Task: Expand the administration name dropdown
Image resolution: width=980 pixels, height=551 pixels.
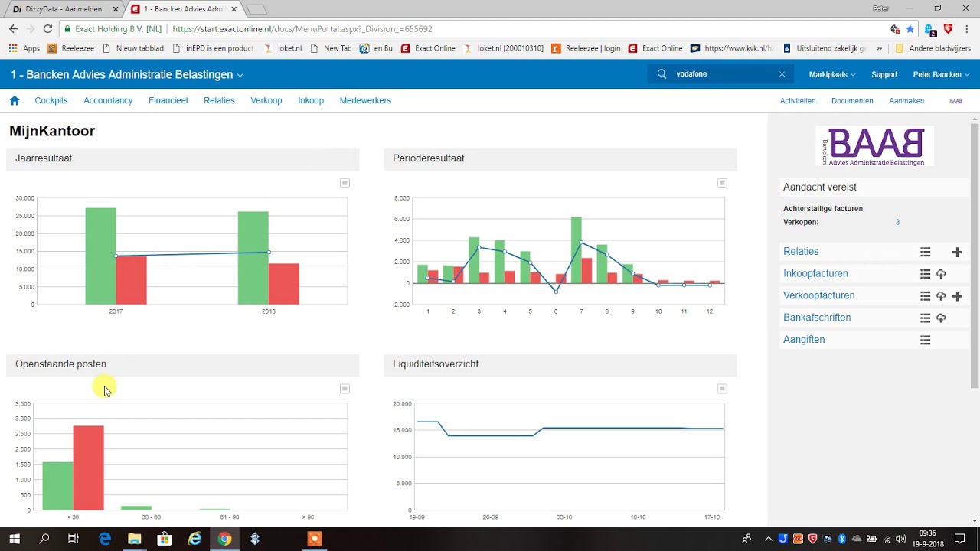Action: [240, 75]
